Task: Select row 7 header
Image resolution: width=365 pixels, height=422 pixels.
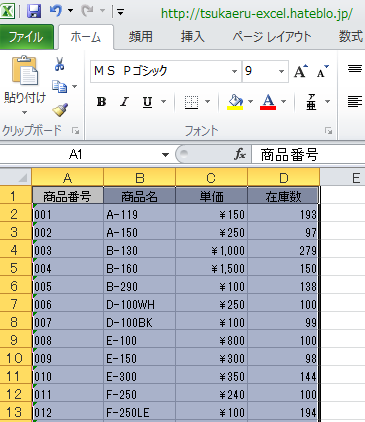Action: coord(16,304)
